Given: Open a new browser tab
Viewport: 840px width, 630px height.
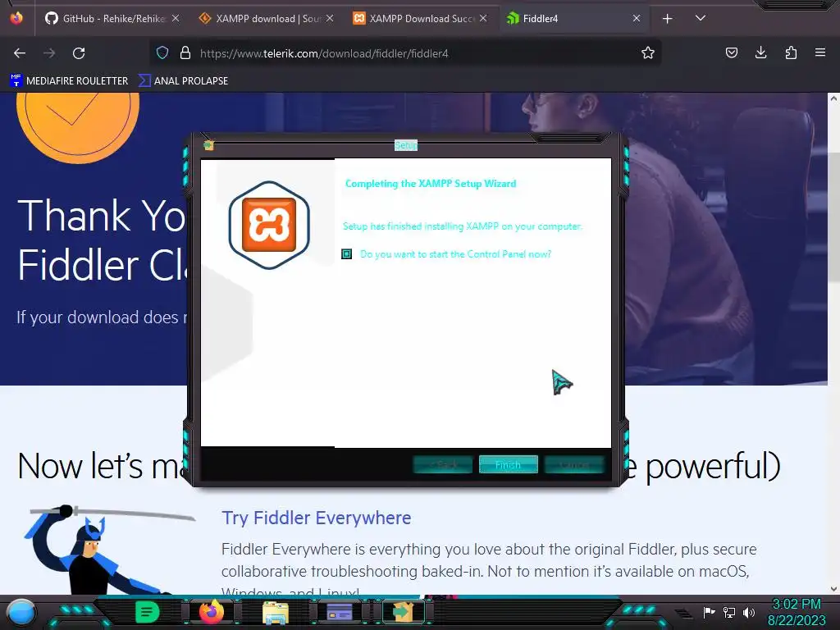Looking at the screenshot, I should click(668, 19).
